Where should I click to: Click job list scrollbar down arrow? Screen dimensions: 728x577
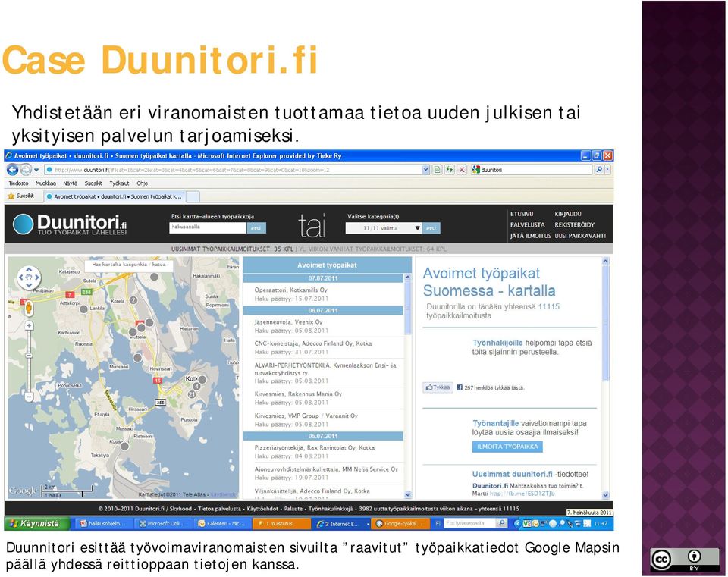(408, 495)
